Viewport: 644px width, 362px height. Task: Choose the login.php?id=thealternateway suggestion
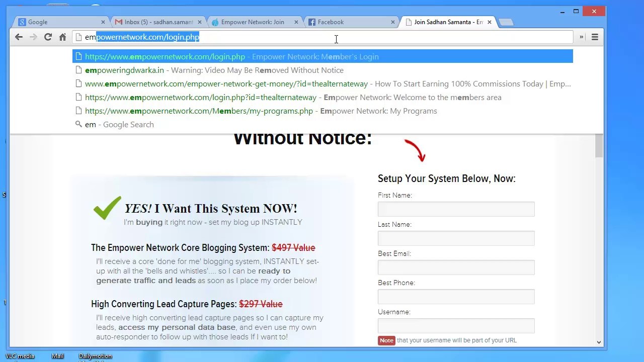pos(323,98)
